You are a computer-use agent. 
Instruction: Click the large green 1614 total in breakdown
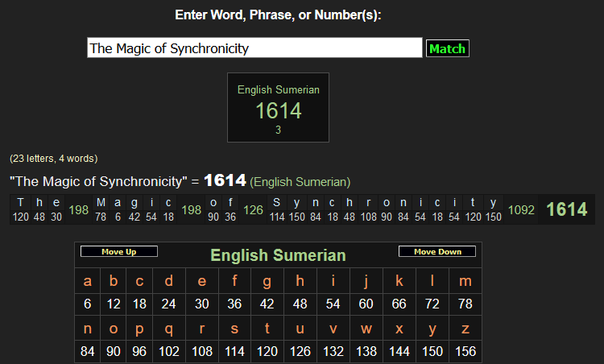pos(566,209)
